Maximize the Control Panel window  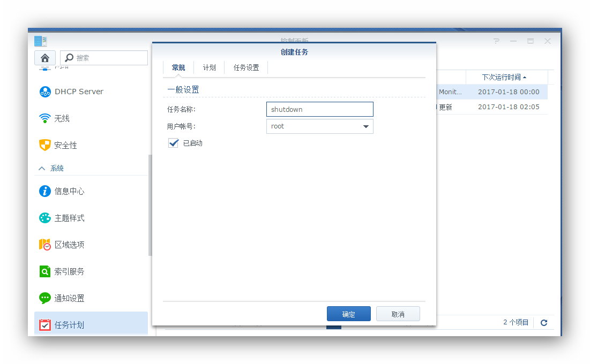tap(531, 41)
